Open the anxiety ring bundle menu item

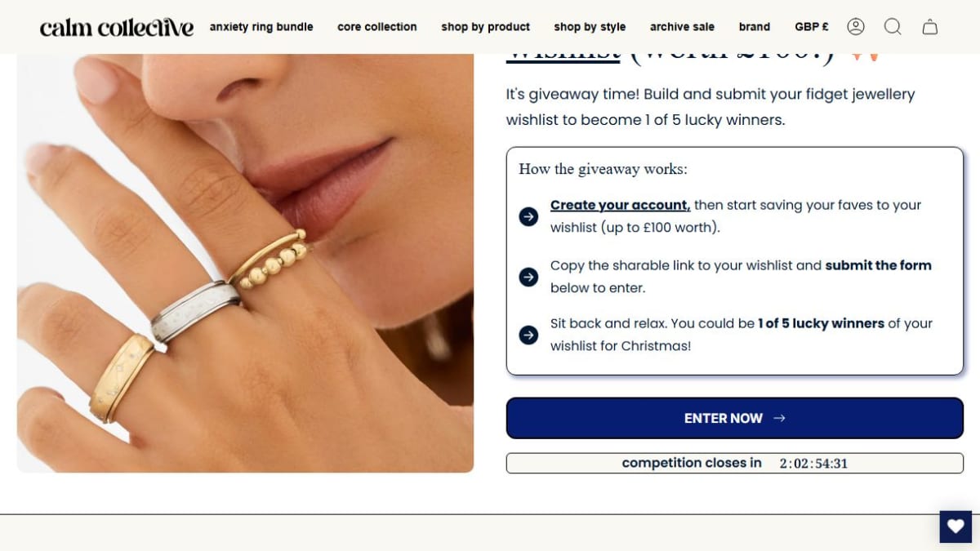coord(261,27)
